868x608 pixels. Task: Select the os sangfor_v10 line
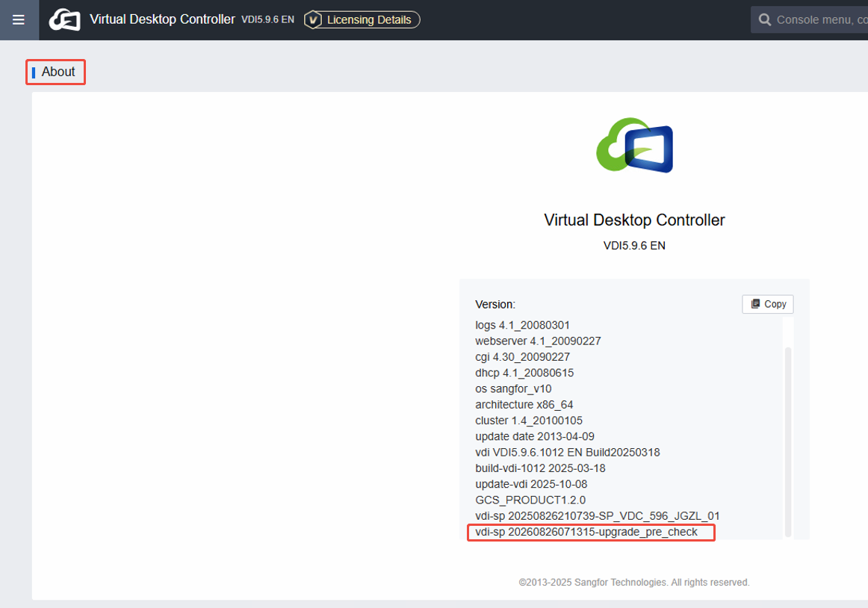tap(513, 388)
